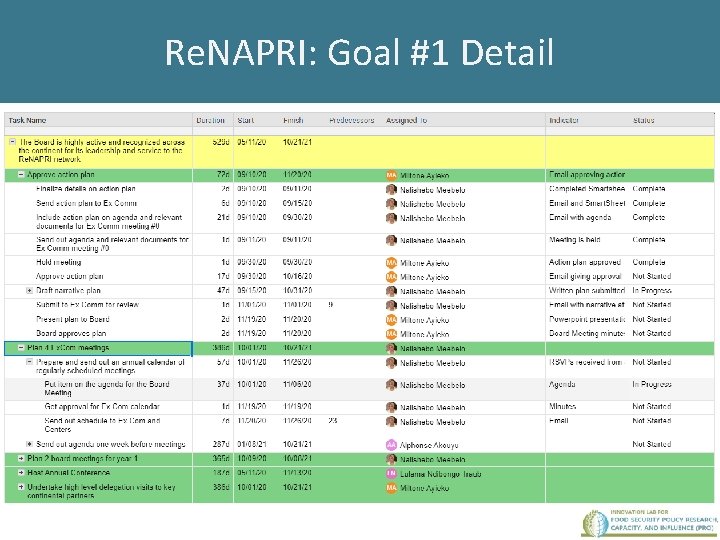Screen dimensions: 720x540
Task: Click Nalishebo avatar in 'Send action plan to Ex Comm' row
Action: [x=391, y=204]
